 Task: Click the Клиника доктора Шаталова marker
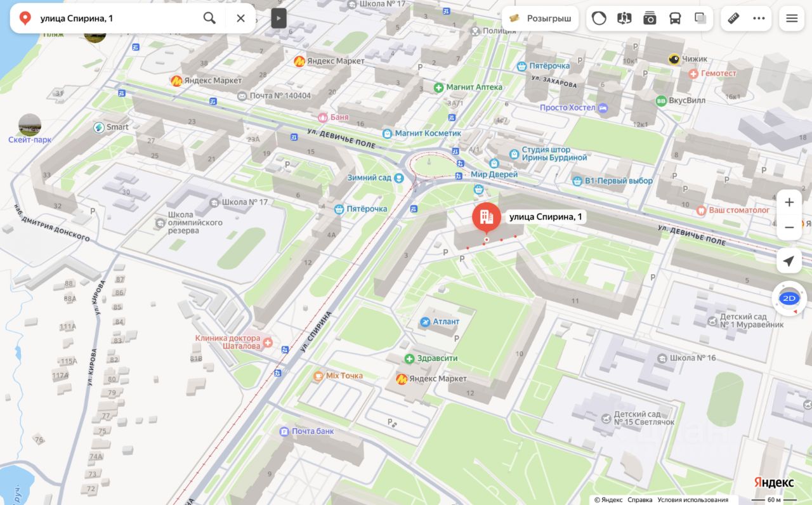tap(268, 343)
